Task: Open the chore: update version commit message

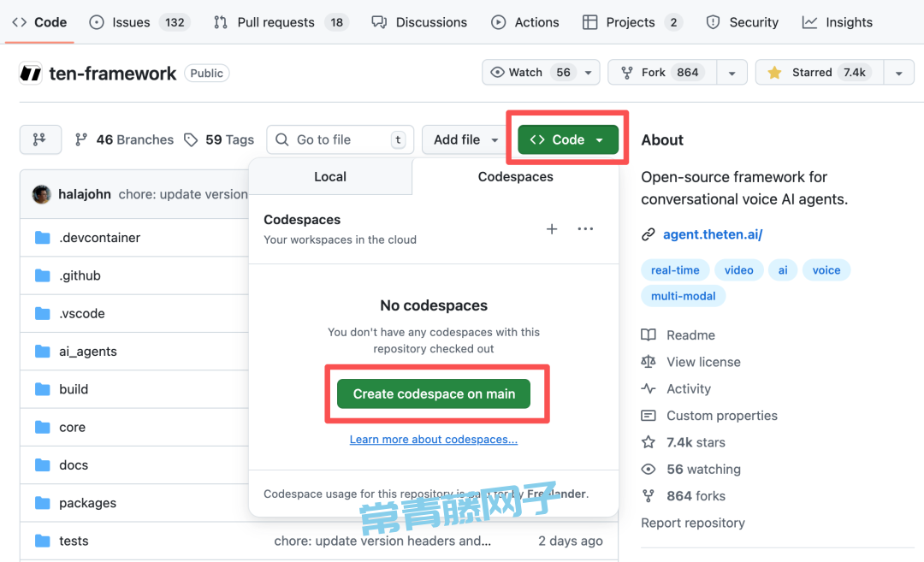Action: coord(183,194)
